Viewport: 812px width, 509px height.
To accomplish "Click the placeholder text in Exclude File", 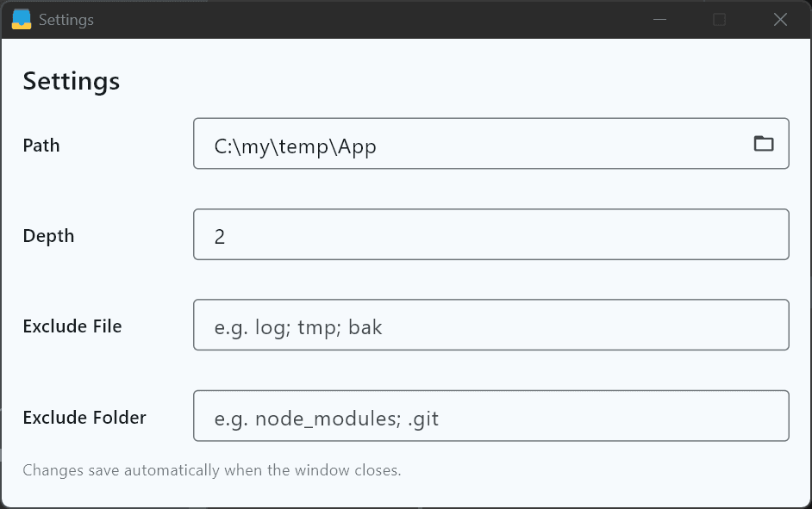I will (x=299, y=326).
